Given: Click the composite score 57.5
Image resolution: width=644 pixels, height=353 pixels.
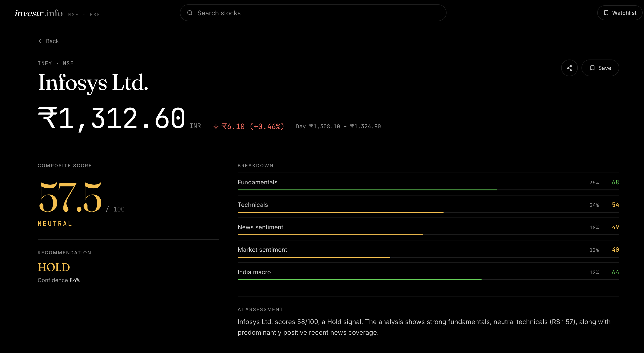Looking at the screenshot, I should tap(71, 197).
